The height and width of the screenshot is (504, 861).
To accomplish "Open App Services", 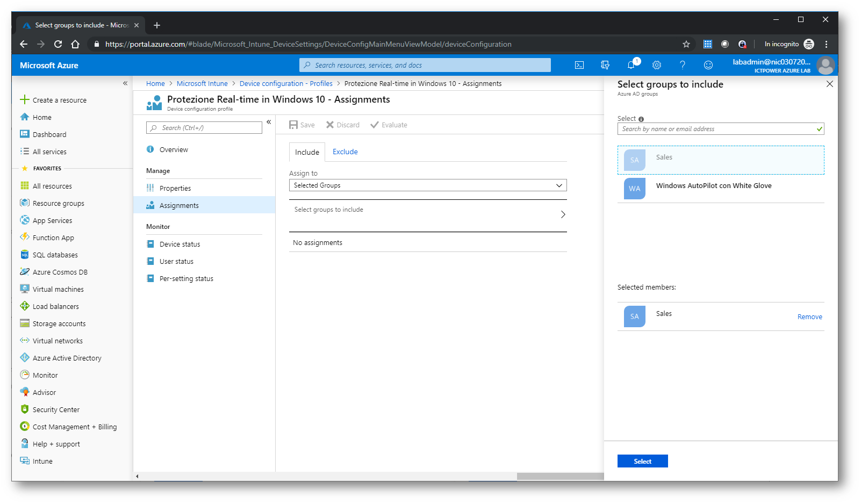I will pos(46,220).
